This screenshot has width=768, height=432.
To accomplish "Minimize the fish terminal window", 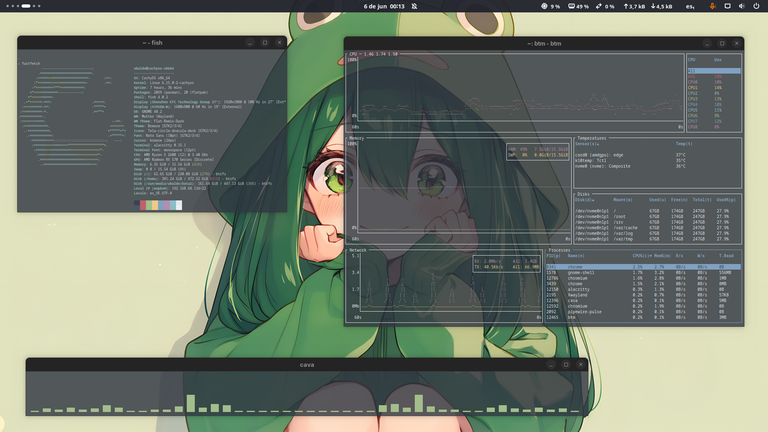I will [250, 43].
